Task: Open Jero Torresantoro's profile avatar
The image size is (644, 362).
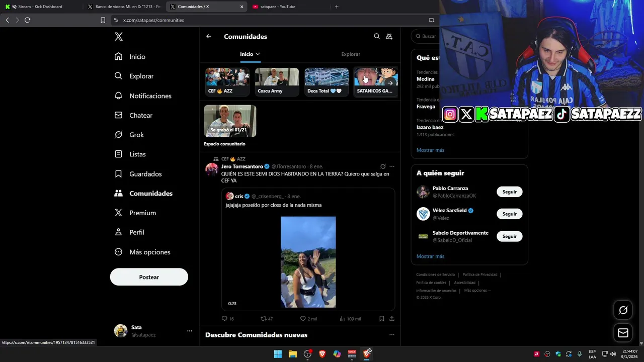Action: 211,169
